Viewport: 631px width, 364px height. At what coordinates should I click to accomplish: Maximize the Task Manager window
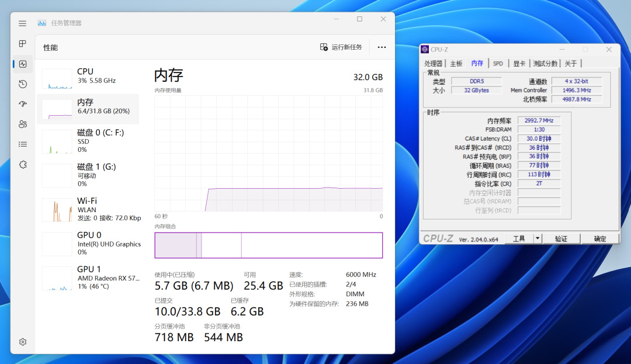[x=359, y=19]
